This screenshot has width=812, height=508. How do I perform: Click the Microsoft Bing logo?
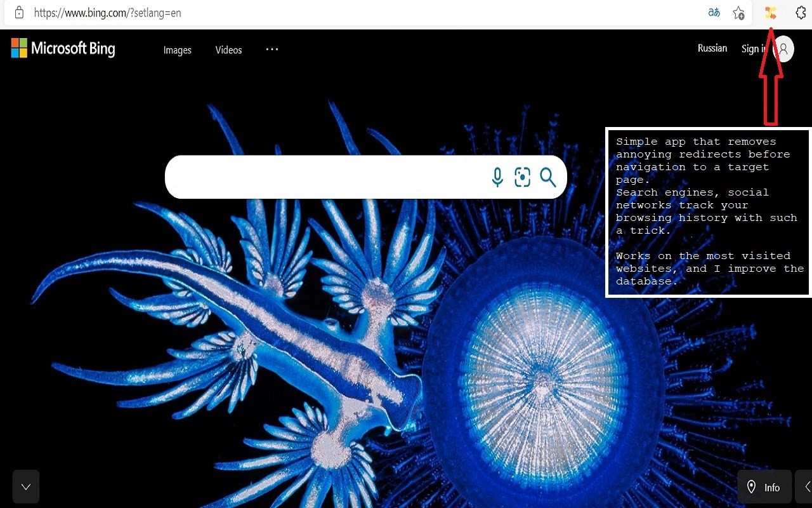click(63, 48)
